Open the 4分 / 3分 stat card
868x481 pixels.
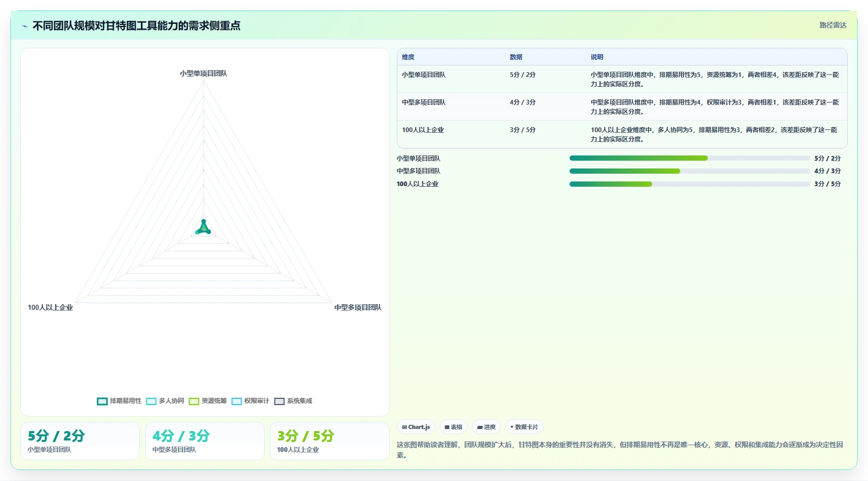[x=205, y=441]
